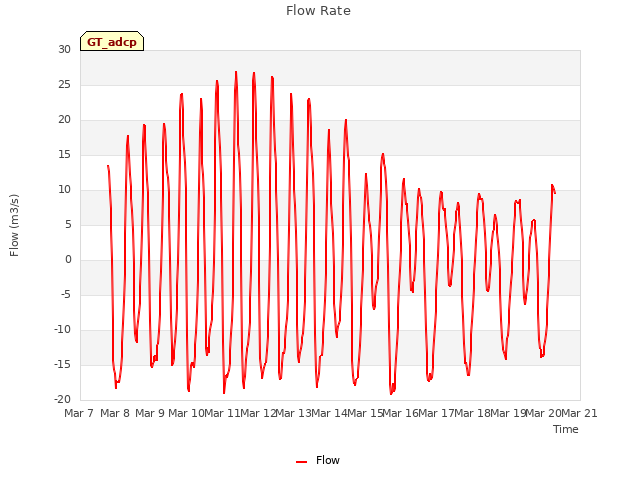Click the first data point of the Flow line
The height and width of the screenshot is (480, 640).
[x=108, y=166]
